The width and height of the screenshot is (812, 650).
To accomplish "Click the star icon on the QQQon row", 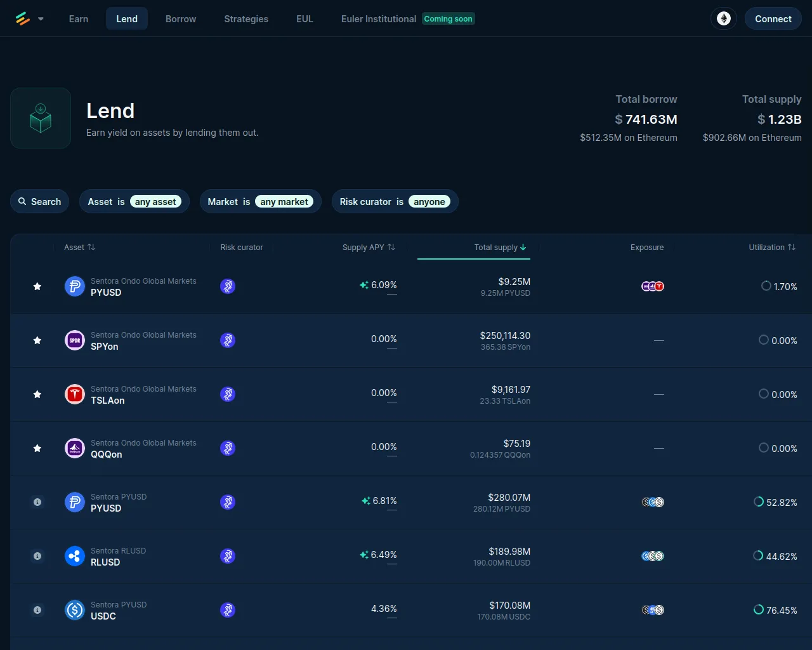I will [x=37, y=449].
